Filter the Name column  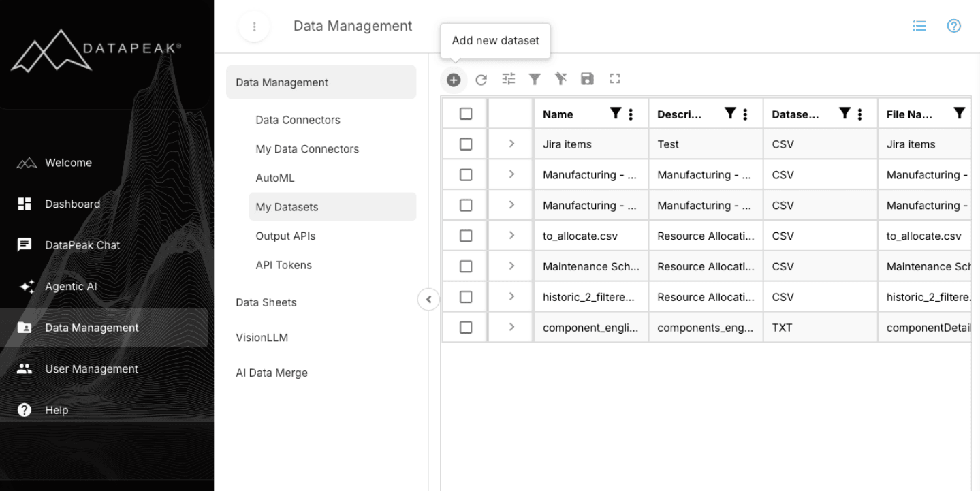(x=616, y=114)
